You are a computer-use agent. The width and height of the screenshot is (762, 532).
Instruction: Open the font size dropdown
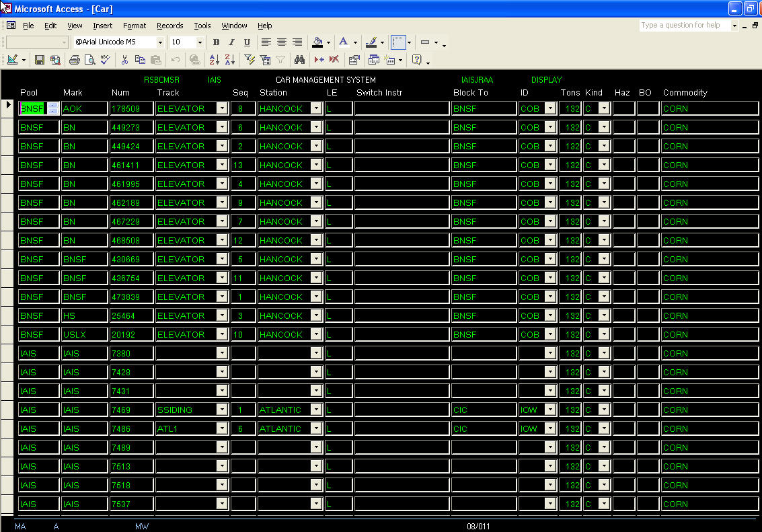tap(199, 42)
